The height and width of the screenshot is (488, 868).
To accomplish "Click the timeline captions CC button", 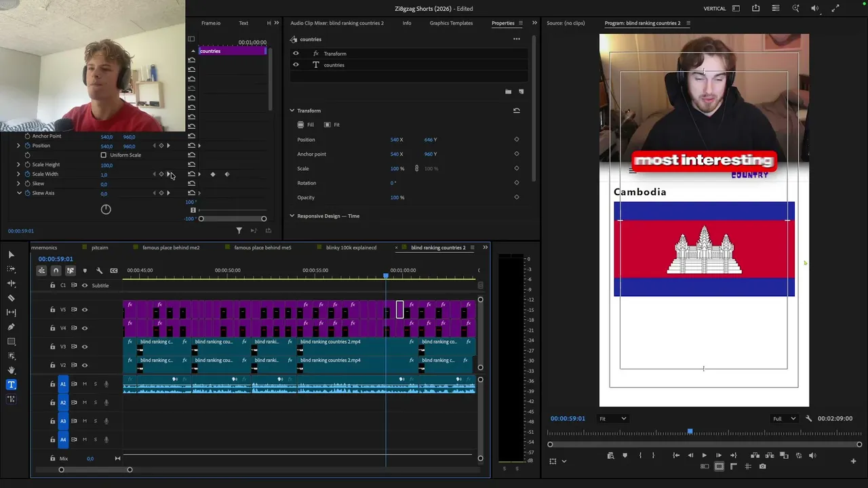I will [114, 270].
